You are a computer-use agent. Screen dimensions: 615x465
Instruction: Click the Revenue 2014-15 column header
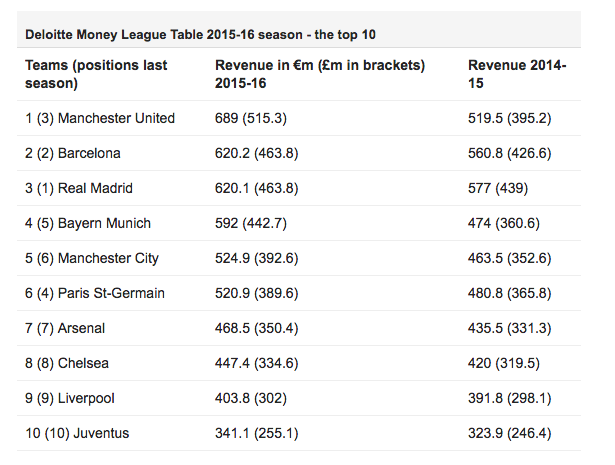pos(517,74)
